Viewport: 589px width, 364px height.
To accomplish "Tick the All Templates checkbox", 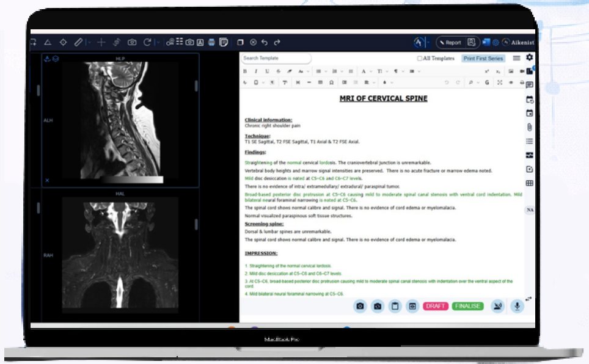I will pyautogui.click(x=420, y=59).
